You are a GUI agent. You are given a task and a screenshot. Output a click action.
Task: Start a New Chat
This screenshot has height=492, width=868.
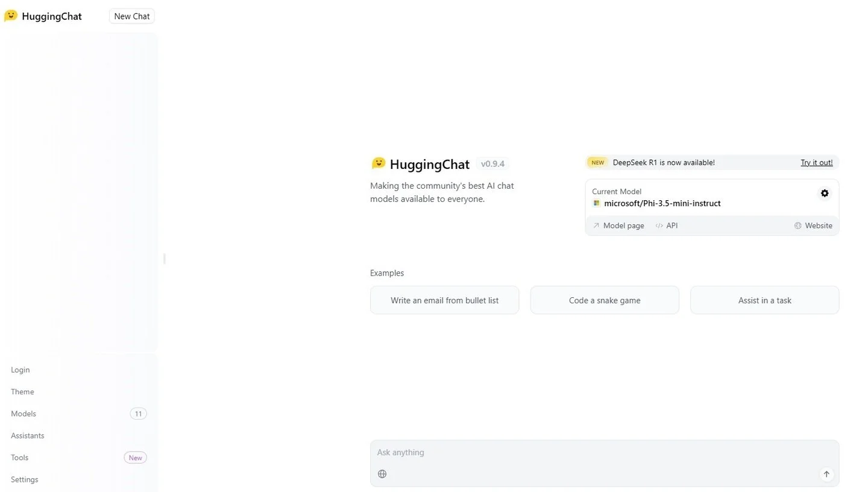(x=132, y=16)
